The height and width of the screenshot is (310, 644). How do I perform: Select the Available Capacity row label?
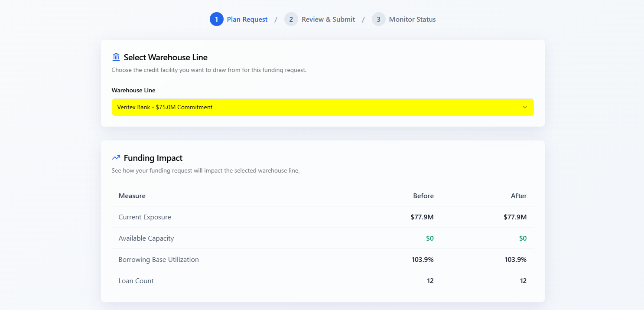coord(146,238)
